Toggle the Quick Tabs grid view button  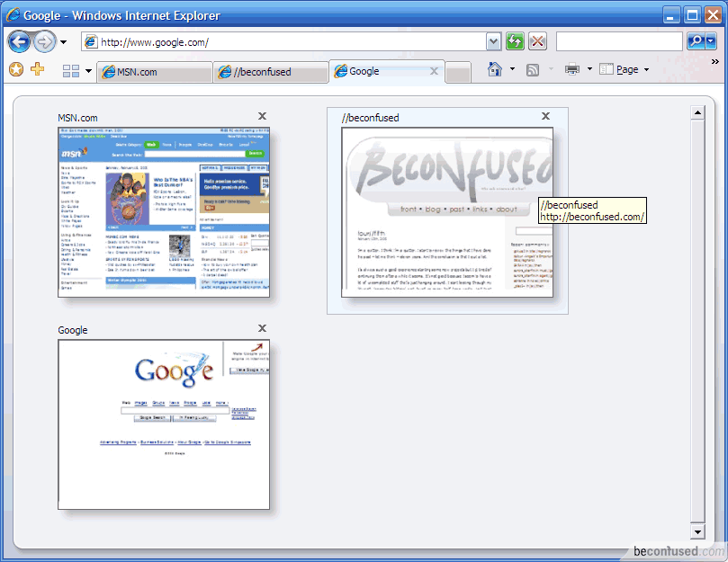click(71, 71)
